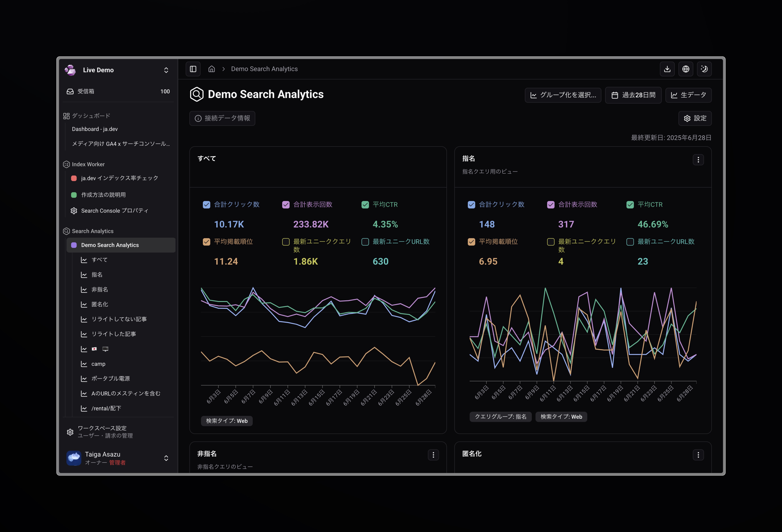Toggle dark mode moon icon
The width and height of the screenshot is (782, 532).
704,69
